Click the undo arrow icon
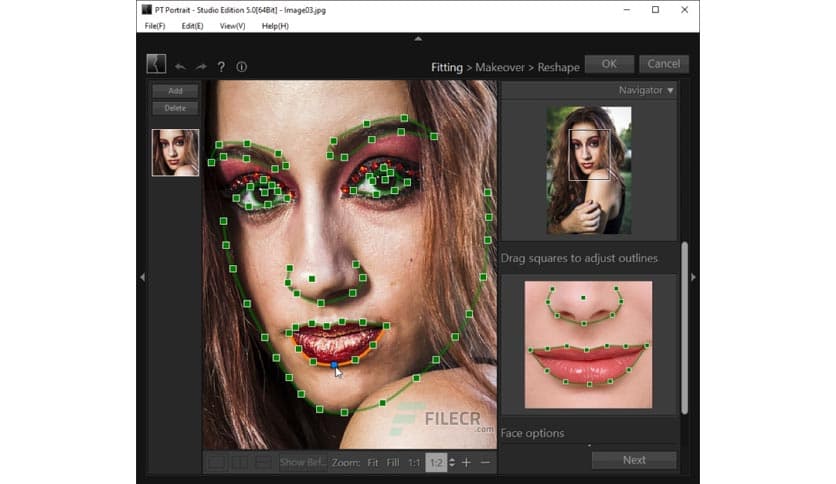The image size is (836, 484). click(x=181, y=67)
